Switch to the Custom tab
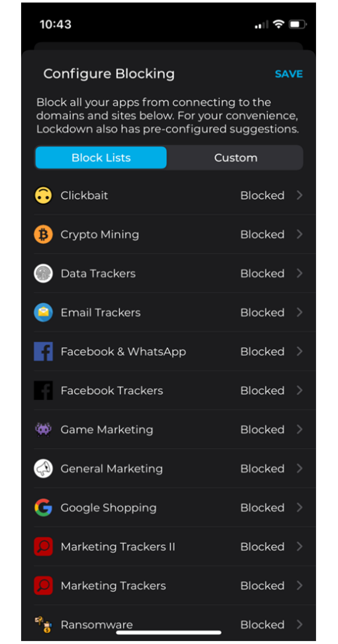Screen dimensions: 338x644 [235, 158]
